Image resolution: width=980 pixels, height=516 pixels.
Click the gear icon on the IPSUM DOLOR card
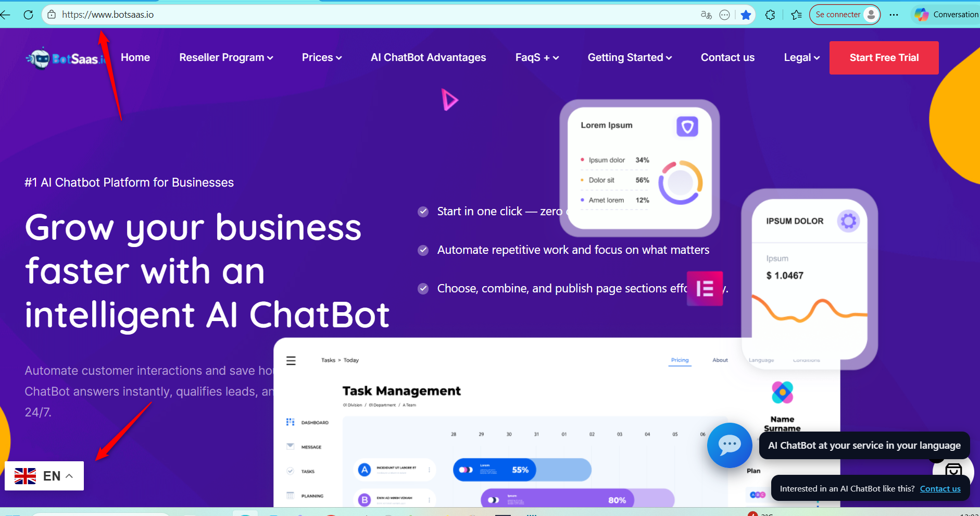click(848, 221)
